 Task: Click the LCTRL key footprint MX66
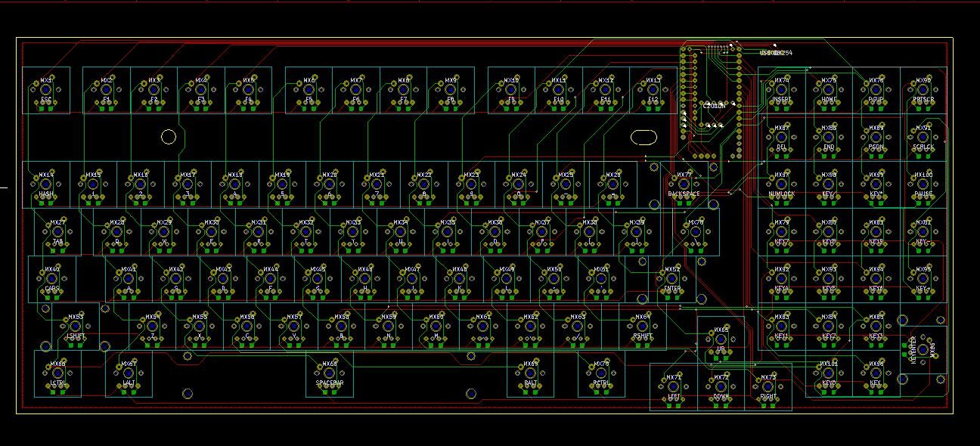point(57,373)
